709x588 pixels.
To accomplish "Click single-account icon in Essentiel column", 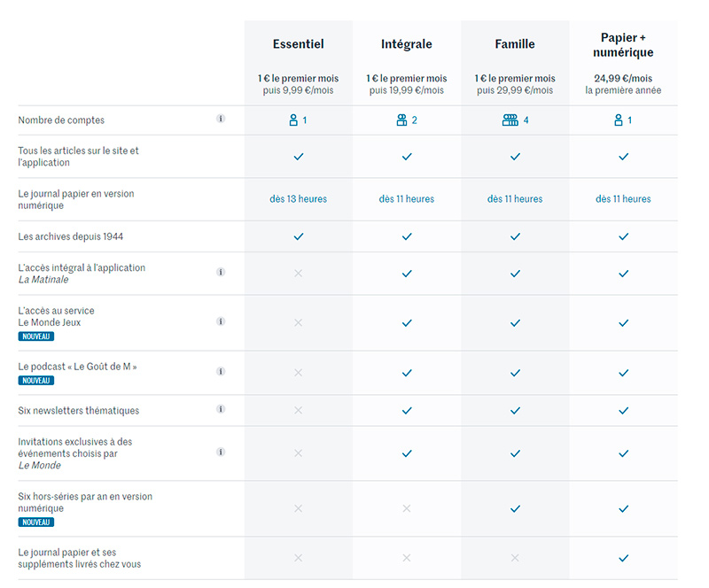I will (293, 120).
